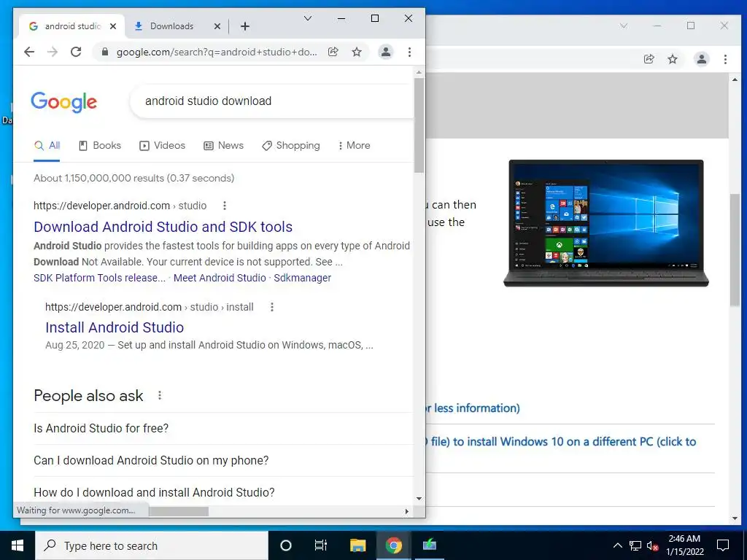Open the app next to Chrome on the taskbar
Screen dimensions: 747x560
(x=430, y=545)
